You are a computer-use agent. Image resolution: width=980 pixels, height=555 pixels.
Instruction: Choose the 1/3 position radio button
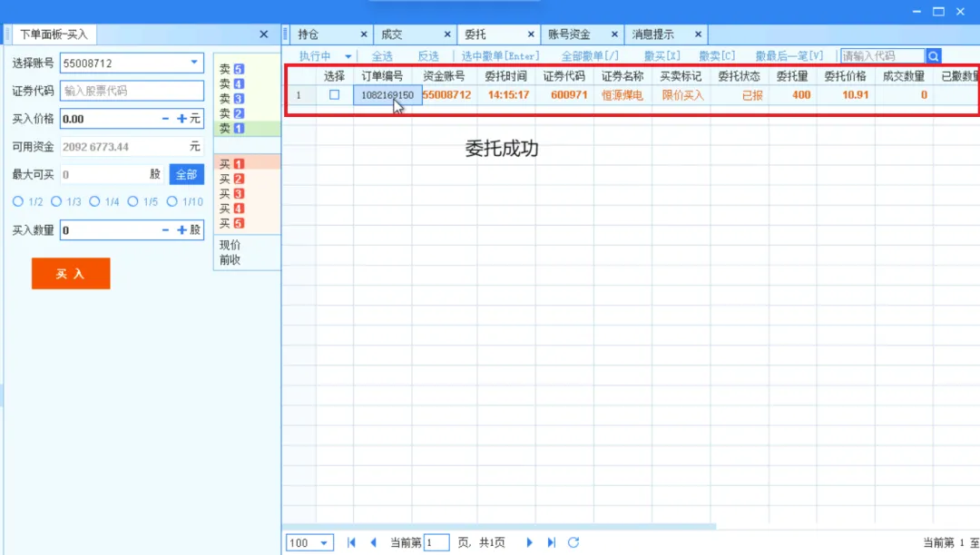56,201
